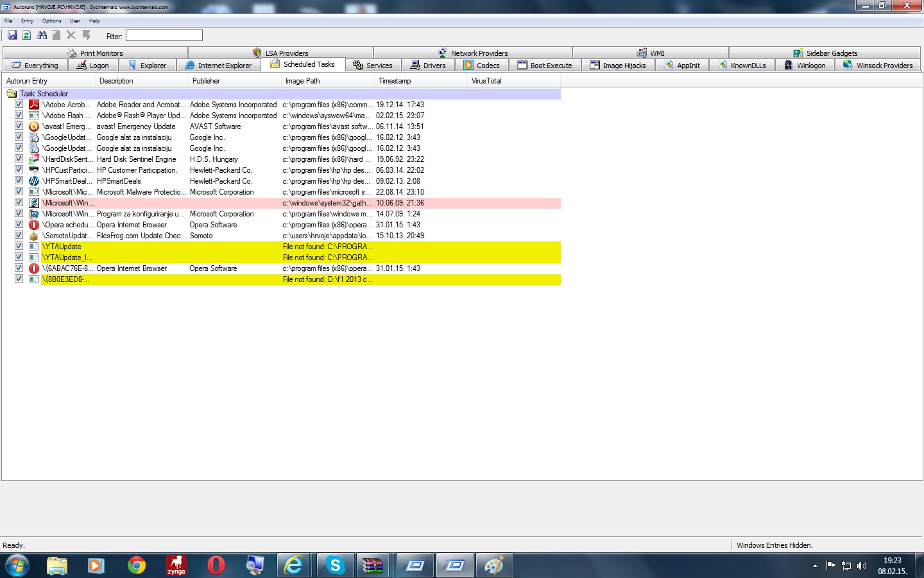
Task: Open the Boot Execute tab
Action: coord(545,65)
